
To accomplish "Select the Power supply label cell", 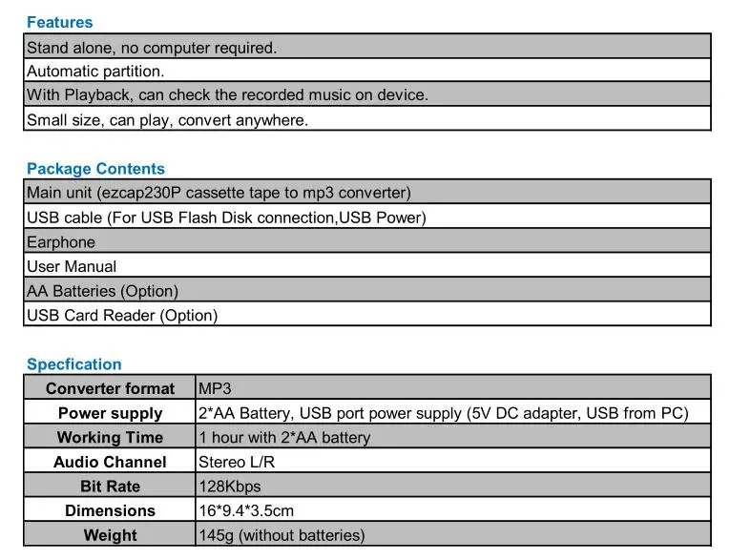I will 110,412.
